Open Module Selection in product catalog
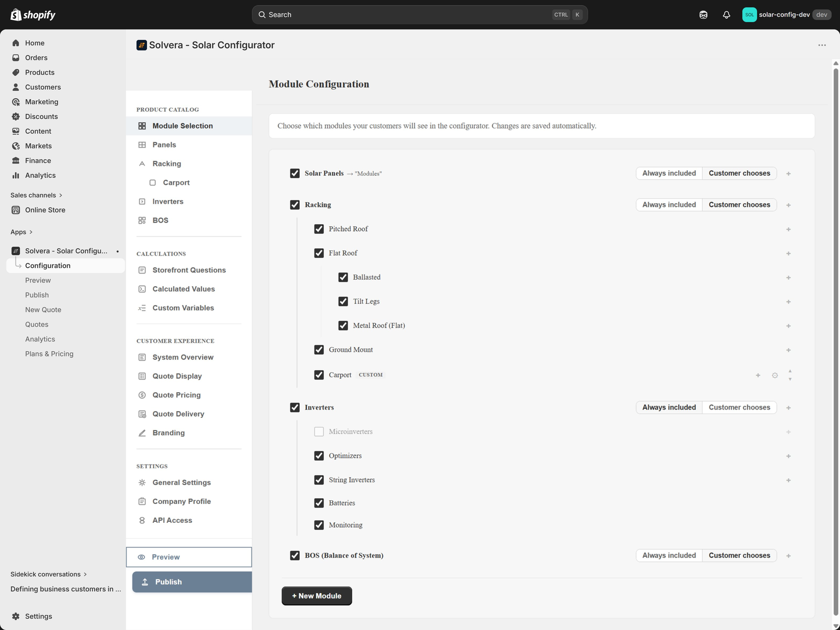Image resolution: width=840 pixels, height=630 pixels. (x=189, y=126)
